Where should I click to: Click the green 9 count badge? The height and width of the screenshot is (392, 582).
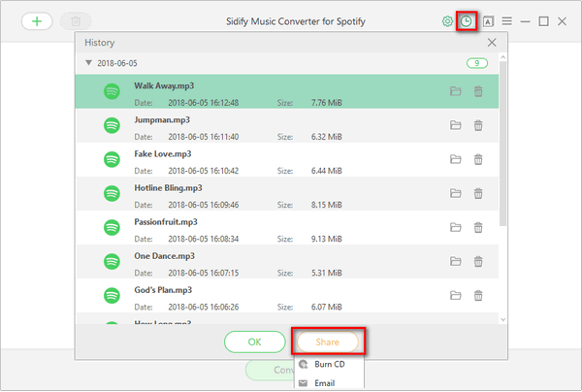477,63
